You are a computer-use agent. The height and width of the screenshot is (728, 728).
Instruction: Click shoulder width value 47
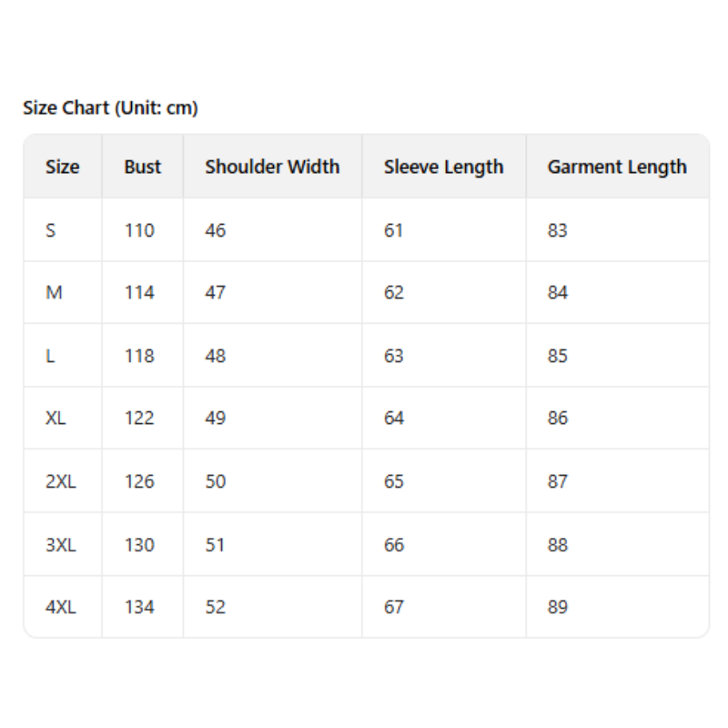(215, 292)
